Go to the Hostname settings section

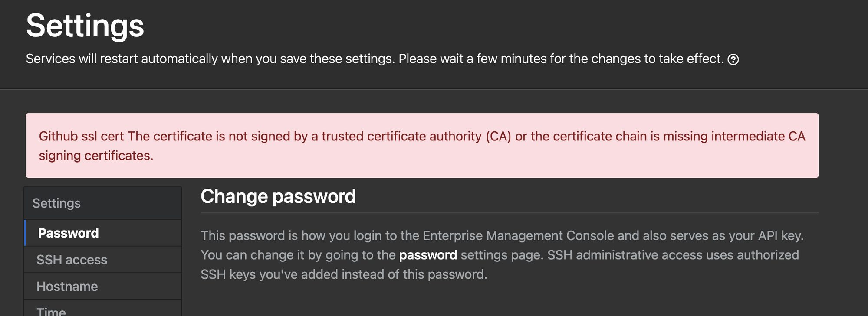click(x=67, y=287)
